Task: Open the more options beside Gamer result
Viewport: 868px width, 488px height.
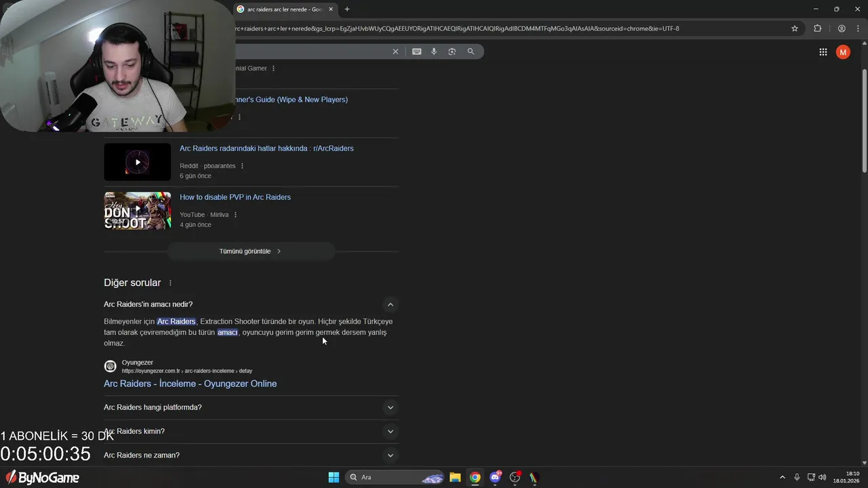Action: coord(273,68)
